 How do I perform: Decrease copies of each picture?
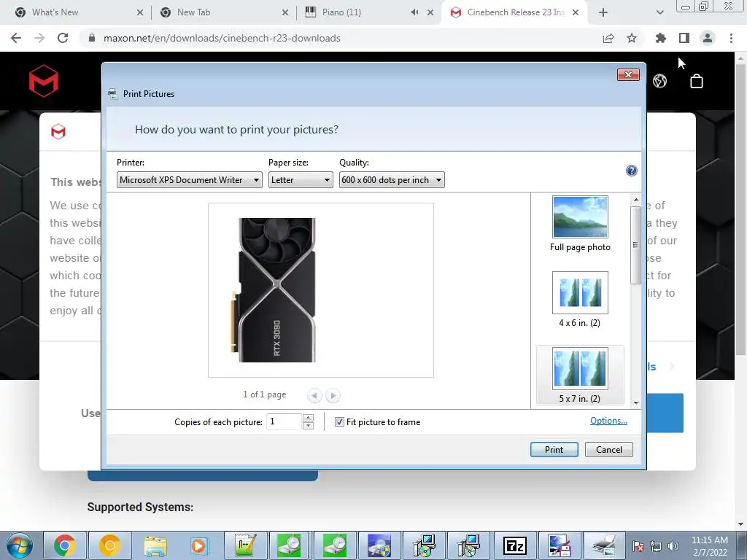(x=309, y=426)
